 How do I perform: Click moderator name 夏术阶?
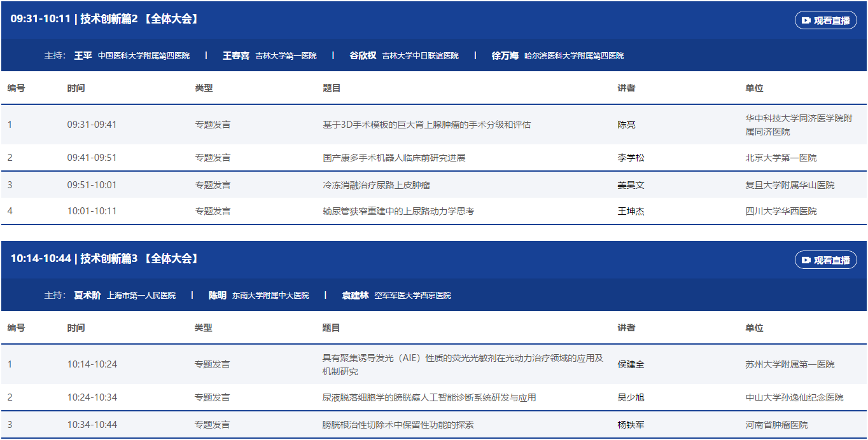pos(87,296)
